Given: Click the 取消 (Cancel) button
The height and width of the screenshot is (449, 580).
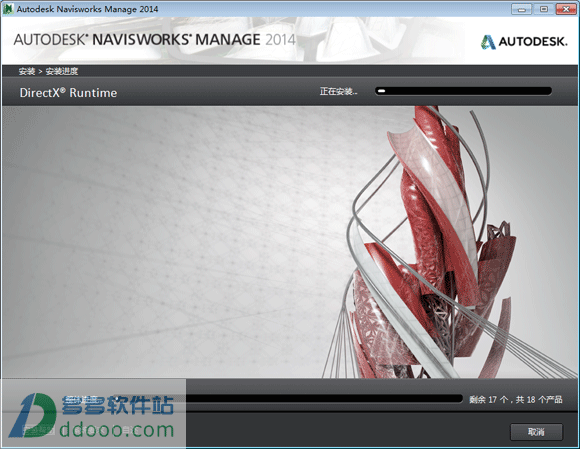Looking at the screenshot, I should pos(536,432).
